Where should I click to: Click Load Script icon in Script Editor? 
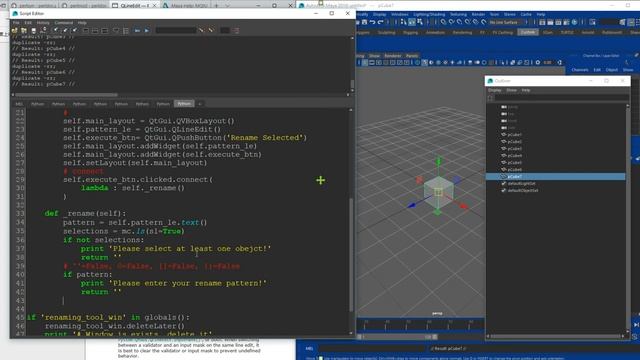click(x=14, y=30)
